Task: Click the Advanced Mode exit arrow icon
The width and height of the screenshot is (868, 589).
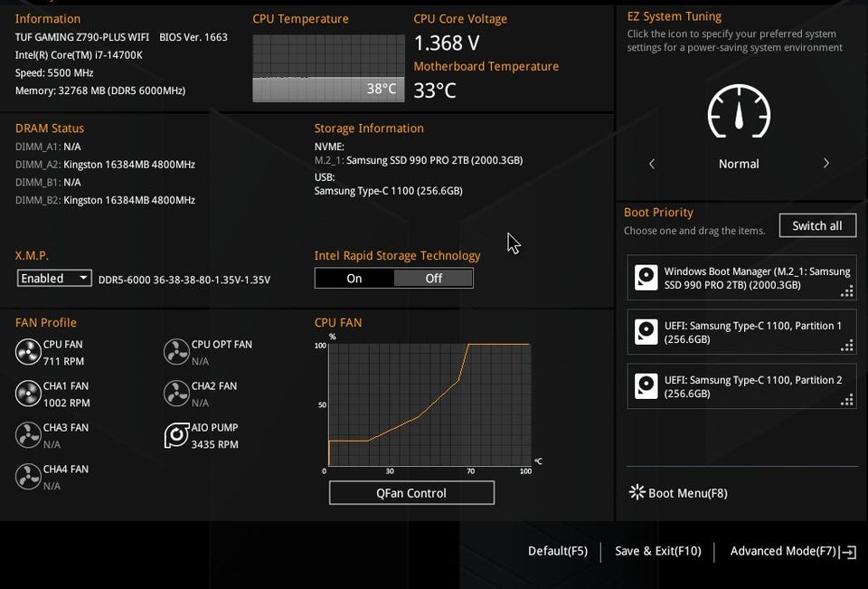Action: pyautogui.click(x=848, y=552)
